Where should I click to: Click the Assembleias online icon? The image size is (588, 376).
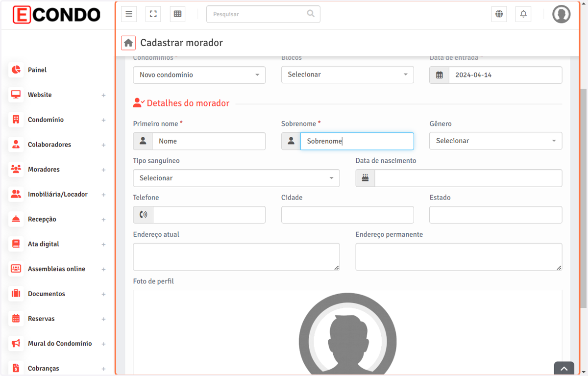click(16, 269)
